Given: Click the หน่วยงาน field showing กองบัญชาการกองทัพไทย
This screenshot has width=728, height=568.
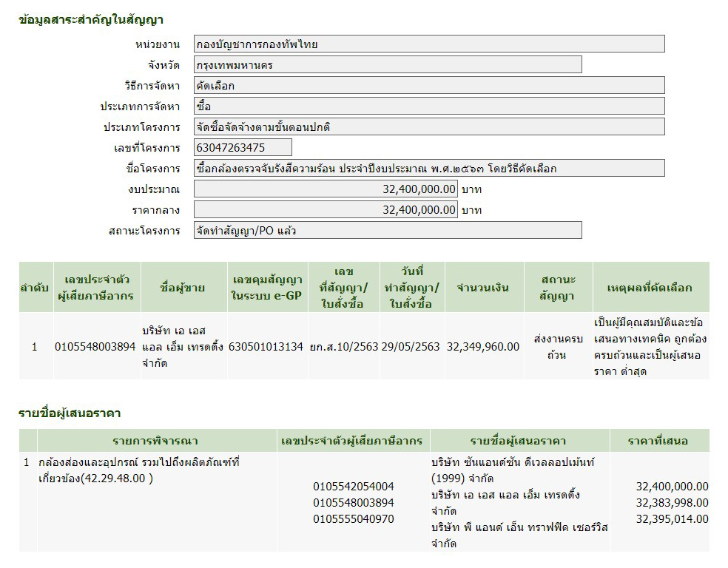Looking at the screenshot, I should click(429, 44).
